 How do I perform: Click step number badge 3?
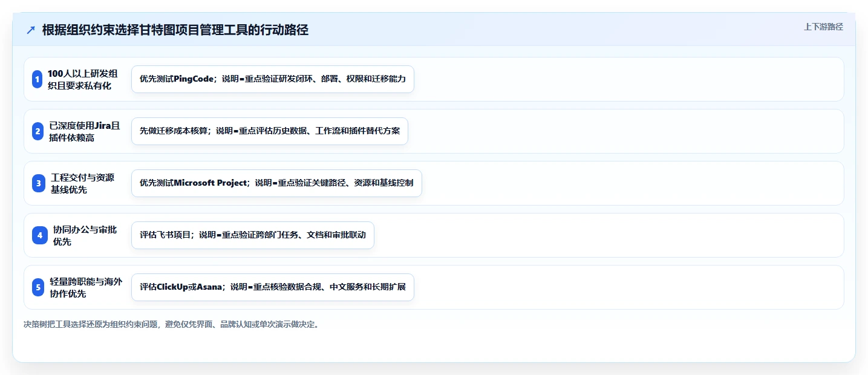click(39, 183)
